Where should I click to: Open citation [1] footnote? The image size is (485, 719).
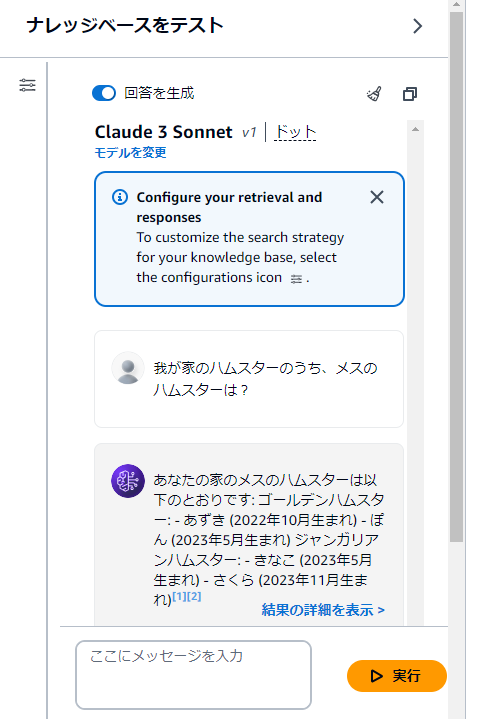click(179, 596)
